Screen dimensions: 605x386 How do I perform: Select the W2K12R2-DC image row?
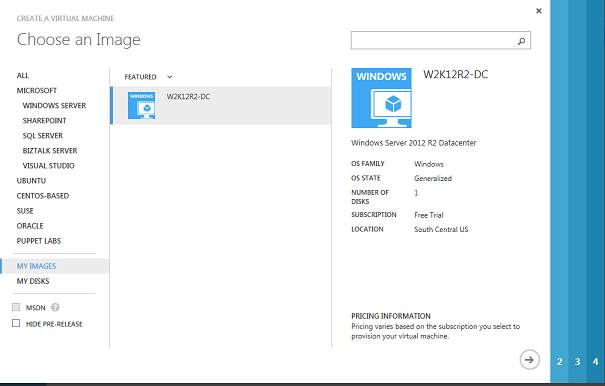pyautogui.click(x=221, y=105)
